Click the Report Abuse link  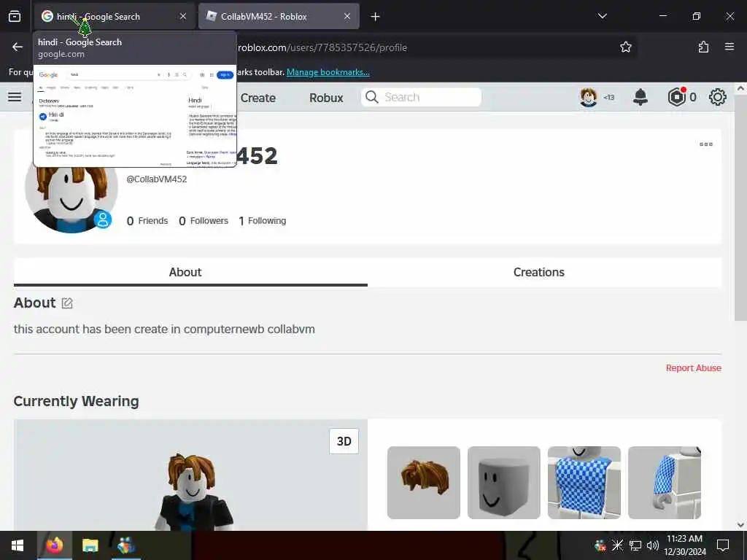(x=693, y=368)
